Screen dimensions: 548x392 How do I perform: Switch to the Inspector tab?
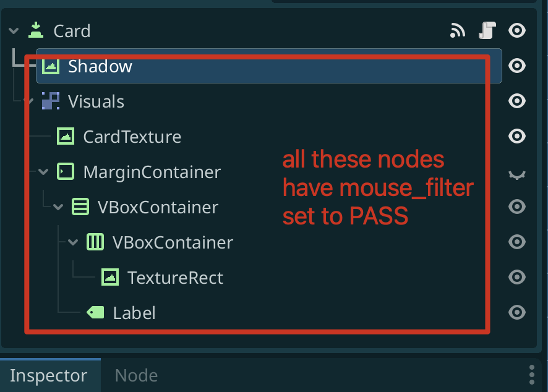(x=49, y=375)
